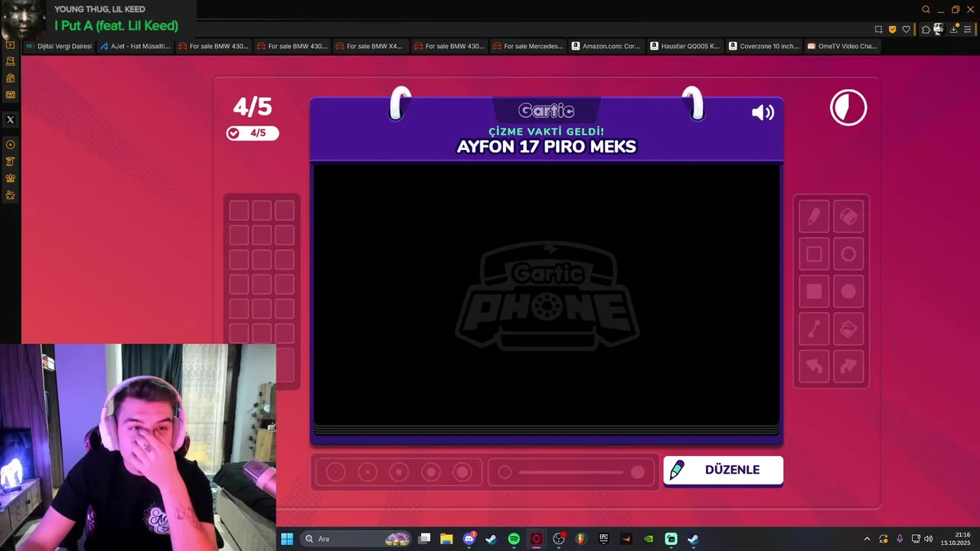The height and width of the screenshot is (551, 980).
Task: Choose the empty rectangle shape tool
Action: 814,254
